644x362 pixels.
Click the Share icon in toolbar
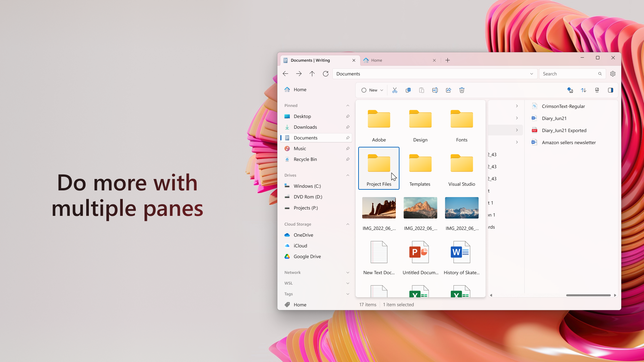448,90
